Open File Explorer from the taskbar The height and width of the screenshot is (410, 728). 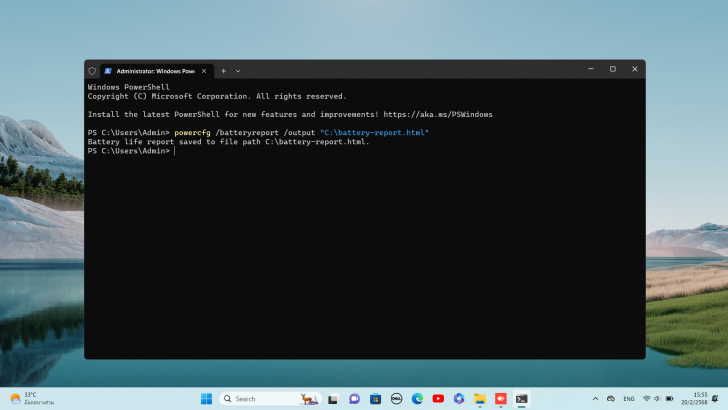point(480,398)
